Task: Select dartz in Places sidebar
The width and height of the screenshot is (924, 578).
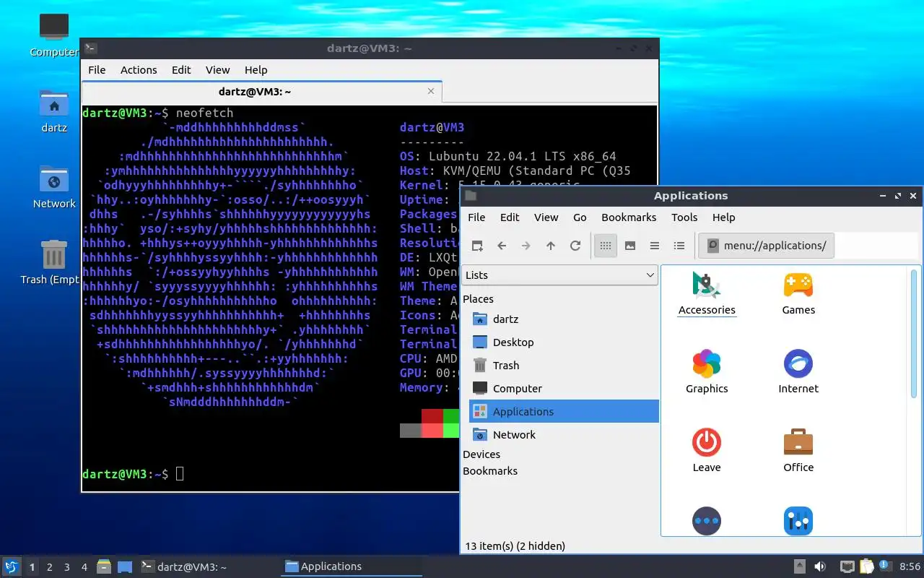Action: [x=564, y=319]
